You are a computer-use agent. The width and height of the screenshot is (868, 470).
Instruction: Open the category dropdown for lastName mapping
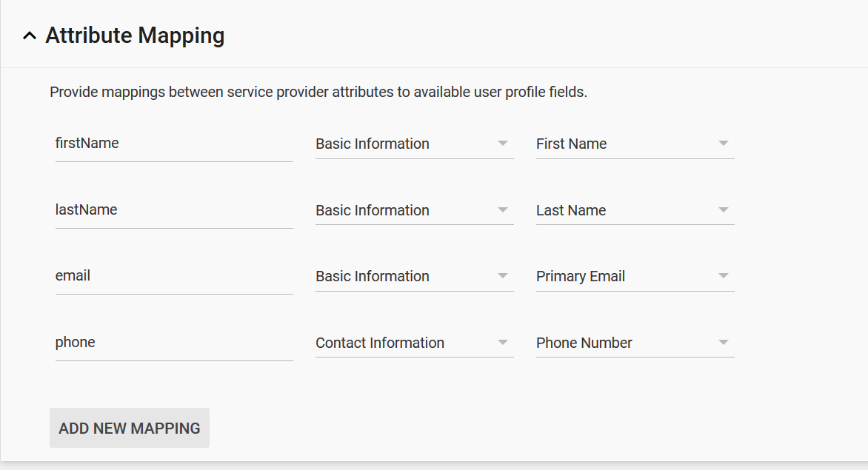[414, 210]
